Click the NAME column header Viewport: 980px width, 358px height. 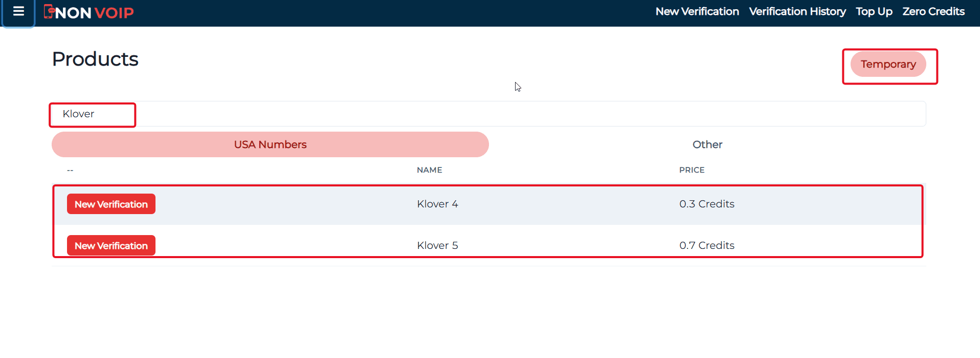430,170
